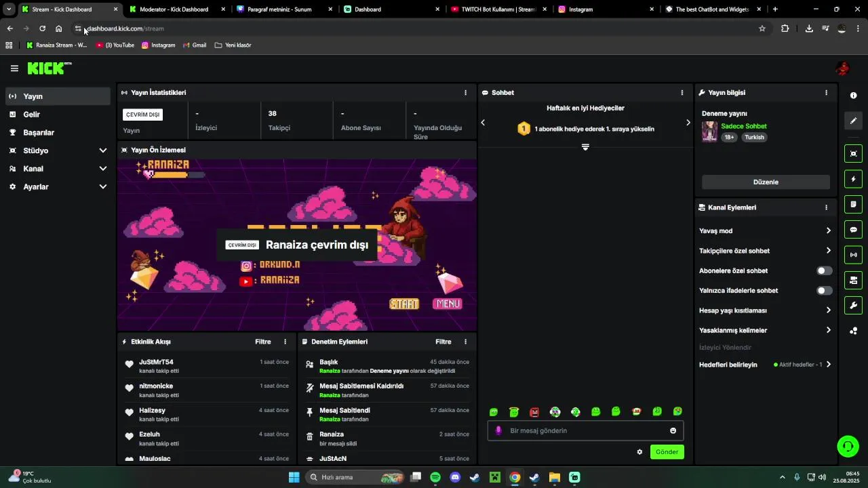Open Yayın bilgisi panel three-dot menu
This screenshot has width=868, height=488.
point(826,93)
